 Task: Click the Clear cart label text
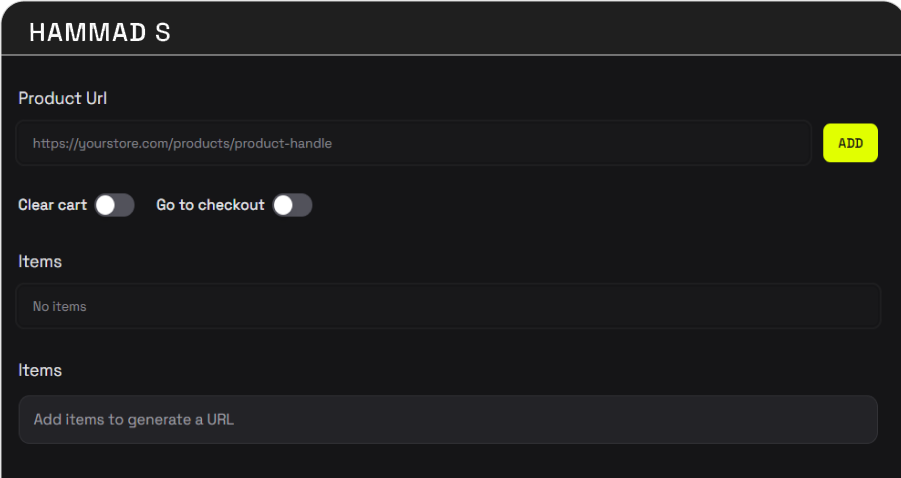[52, 205]
